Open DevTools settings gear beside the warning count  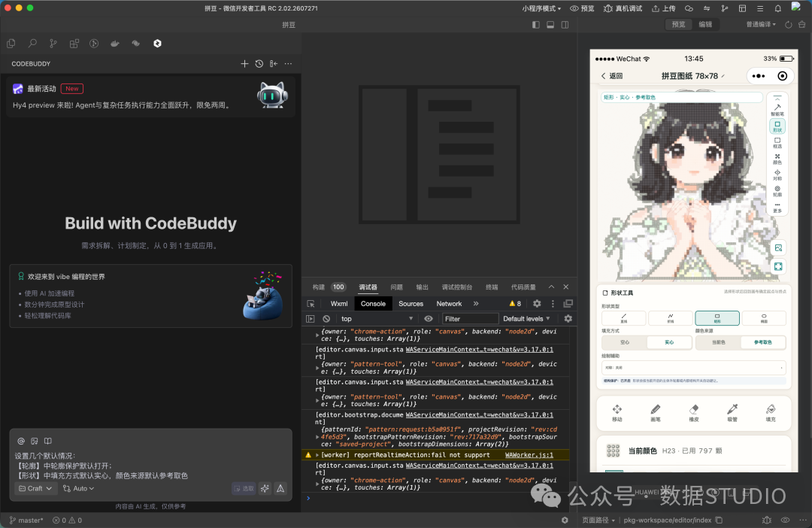[537, 304]
